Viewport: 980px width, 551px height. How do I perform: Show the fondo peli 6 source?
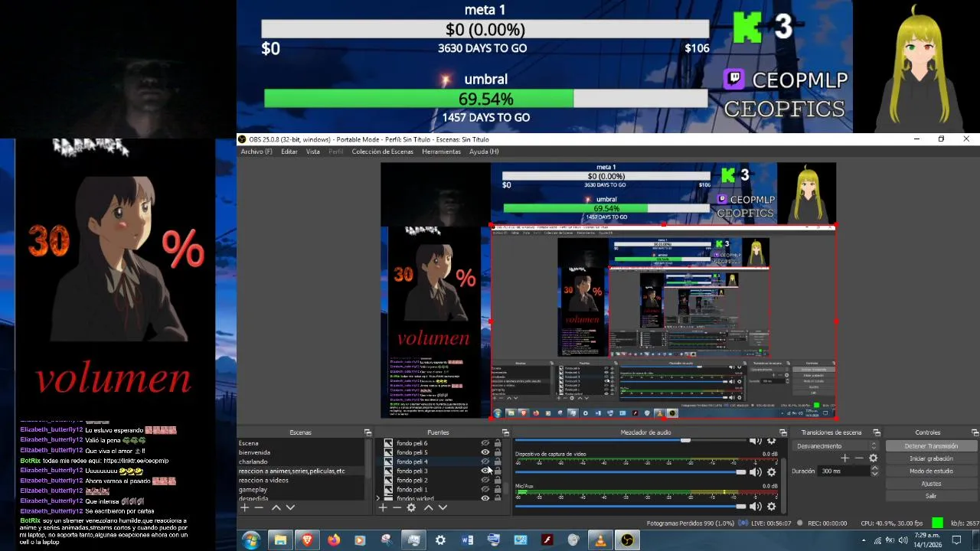pos(485,443)
